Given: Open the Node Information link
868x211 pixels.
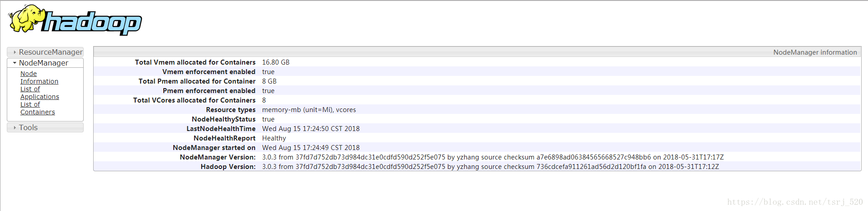Looking at the screenshot, I should click(x=39, y=77).
